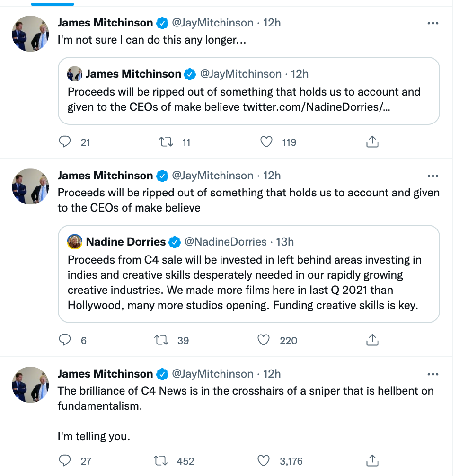
Task: Retweet the "I'm not sure" tweet
Action: click(166, 141)
